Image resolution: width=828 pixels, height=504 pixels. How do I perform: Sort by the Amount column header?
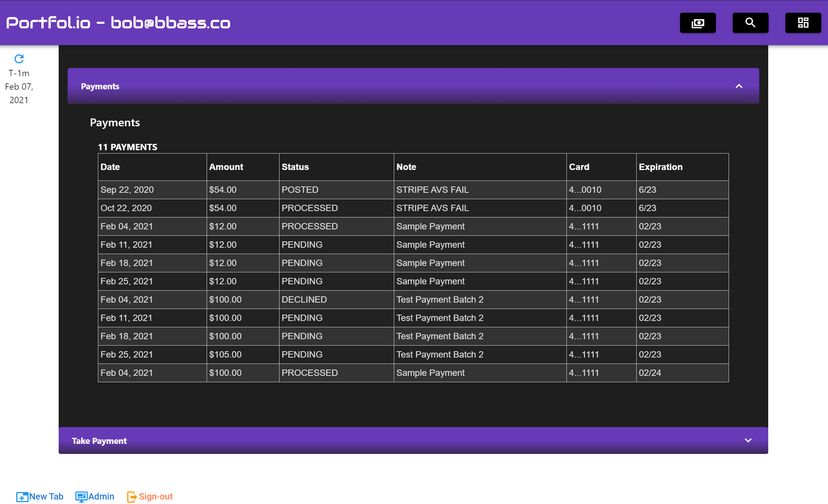[x=226, y=167]
